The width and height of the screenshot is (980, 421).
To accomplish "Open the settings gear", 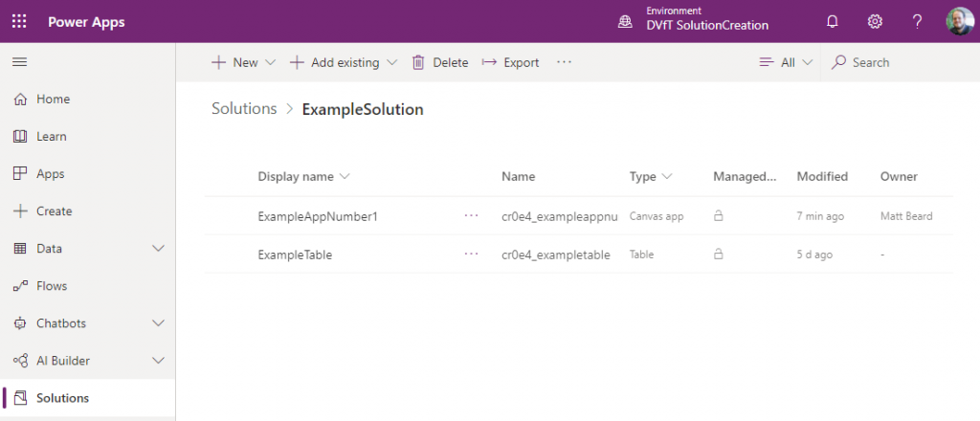I will pyautogui.click(x=875, y=22).
